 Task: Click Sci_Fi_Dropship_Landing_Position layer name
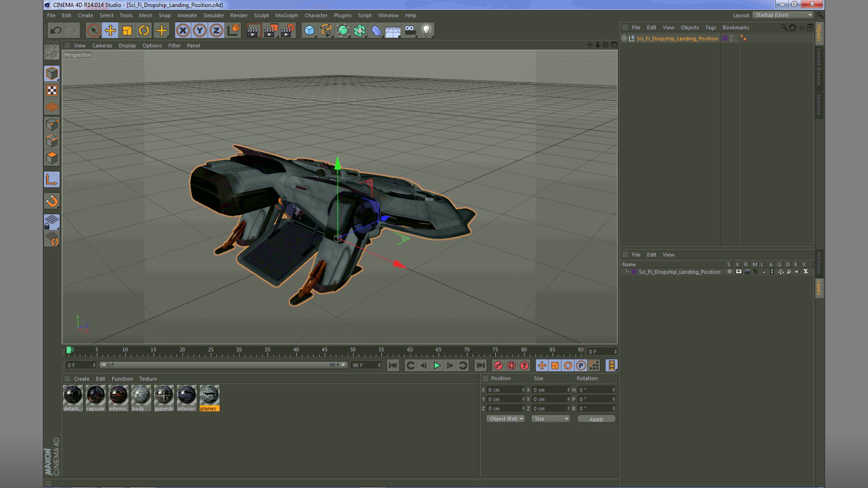point(679,272)
